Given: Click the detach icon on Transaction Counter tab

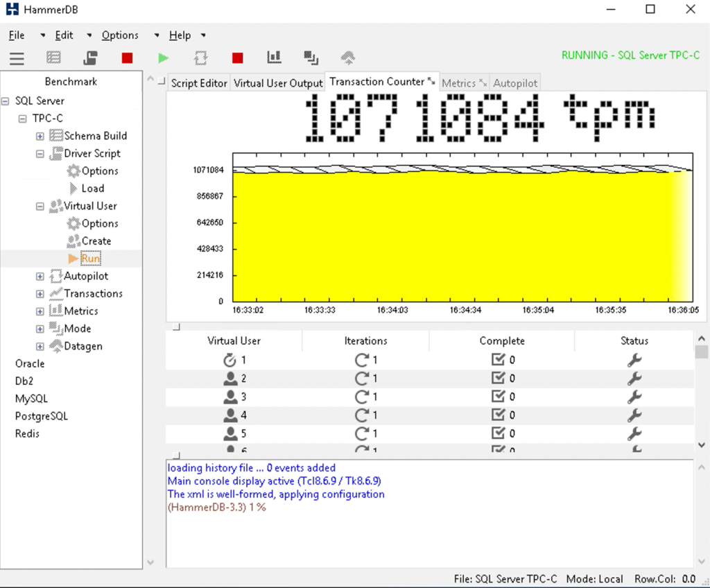Looking at the screenshot, I should coord(431,82).
